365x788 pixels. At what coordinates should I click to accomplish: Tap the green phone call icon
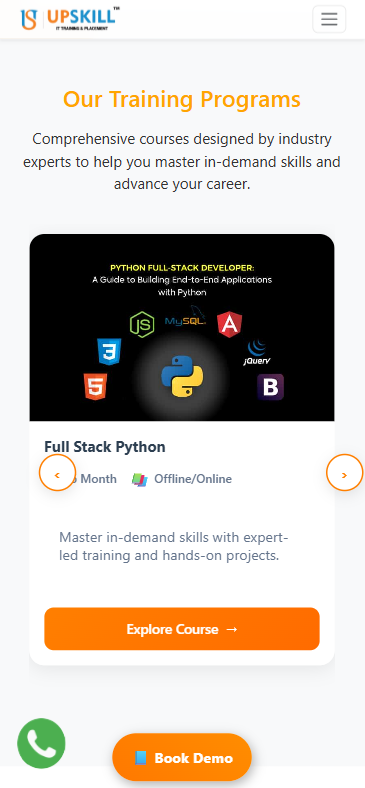41,743
